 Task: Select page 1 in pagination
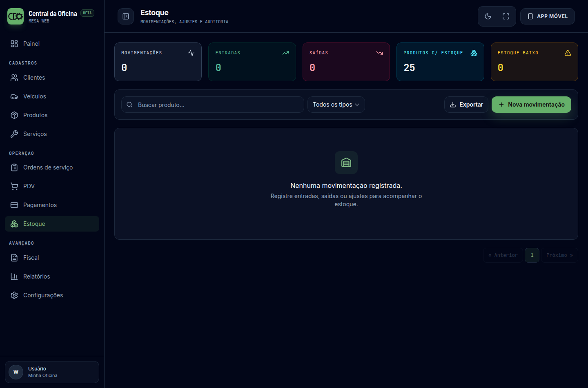(532, 255)
